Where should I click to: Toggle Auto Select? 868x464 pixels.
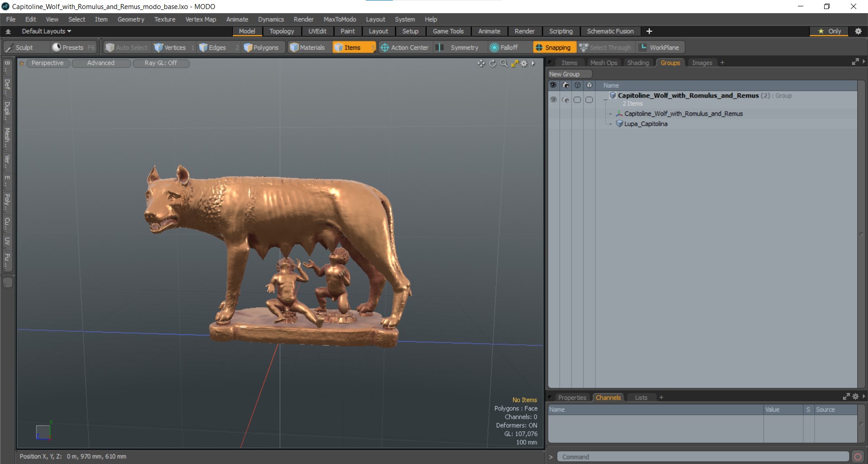click(x=126, y=47)
